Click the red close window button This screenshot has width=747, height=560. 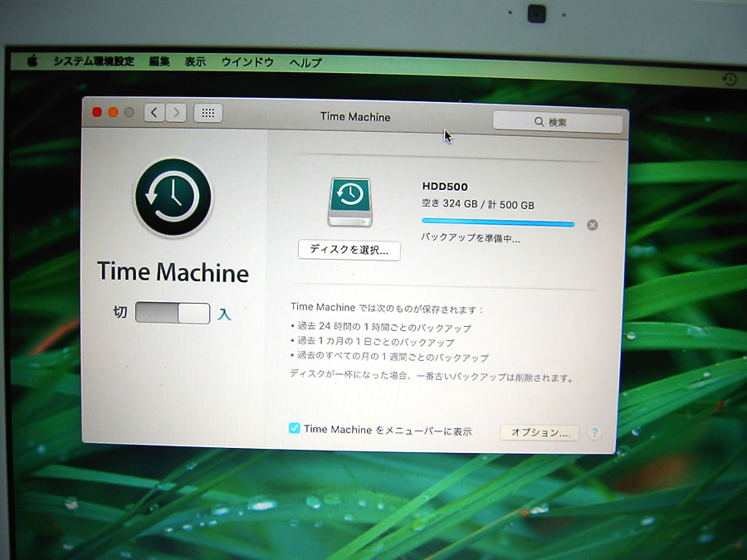(x=97, y=112)
